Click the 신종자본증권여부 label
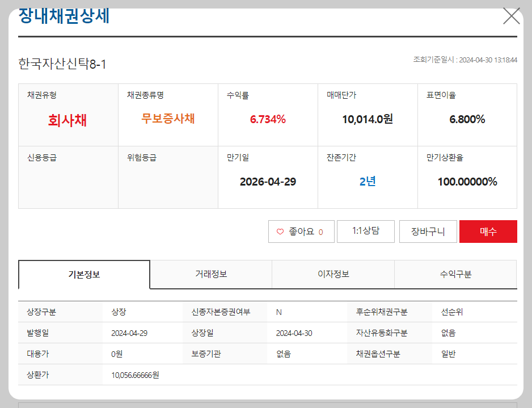 (x=221, y=312)
